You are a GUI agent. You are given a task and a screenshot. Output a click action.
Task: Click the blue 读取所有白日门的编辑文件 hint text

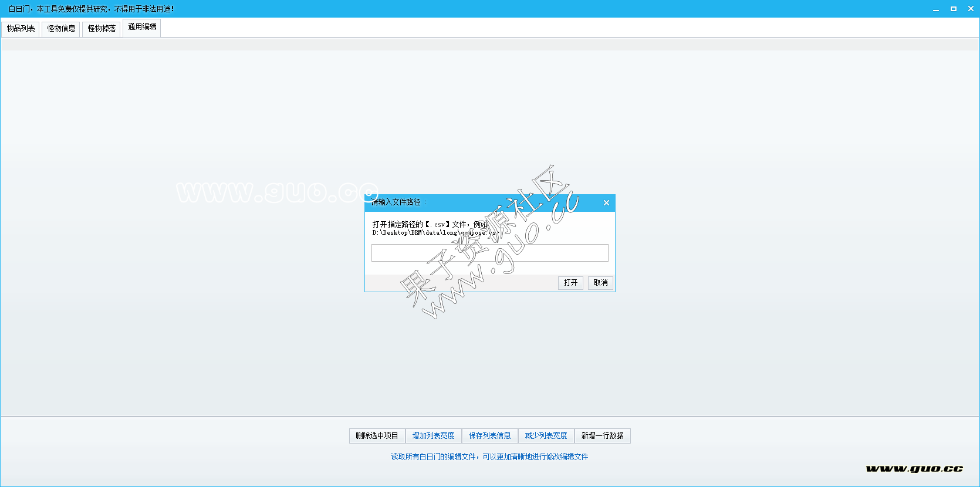tap(489, 456)
